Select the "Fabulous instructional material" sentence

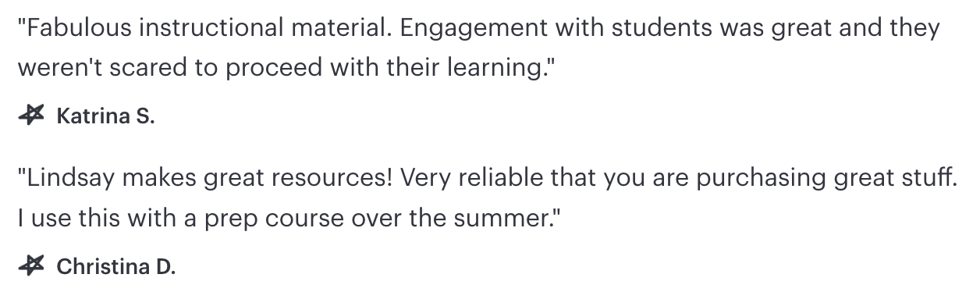[x=208, y=29]
